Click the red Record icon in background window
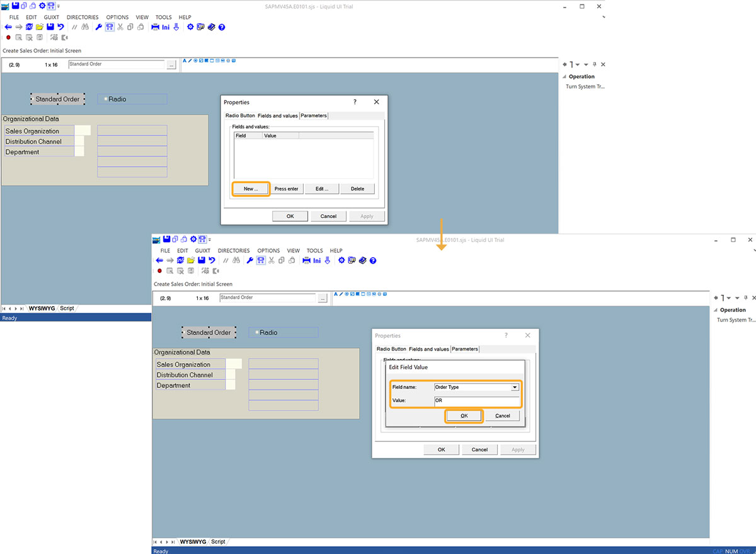Image resolution: width=756 pixels, height=554 pixels. 8,38
